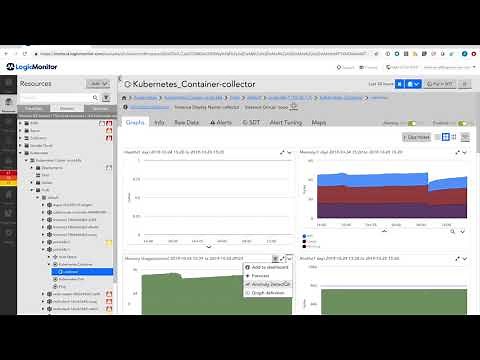Select Anomaly Detection menu entry
Screen dimensions: 480x360
tap(268, 284)
